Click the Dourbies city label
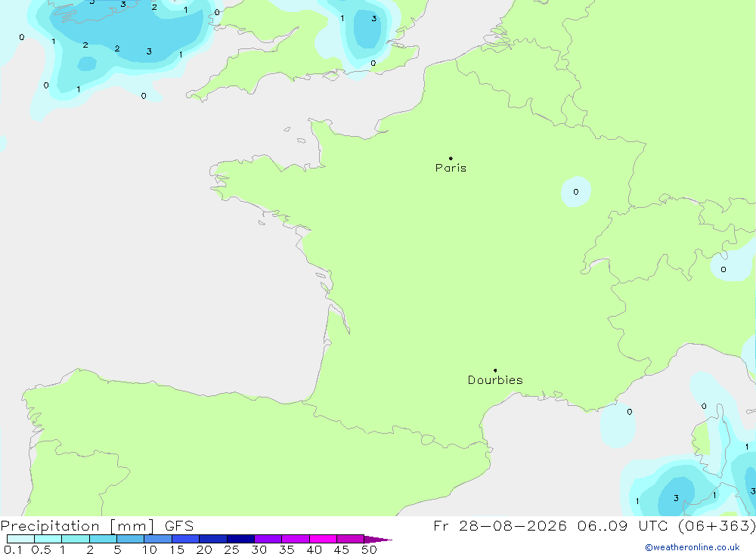Screen dimensions: 756x554 pyautogui.click(x=495, y=380)
